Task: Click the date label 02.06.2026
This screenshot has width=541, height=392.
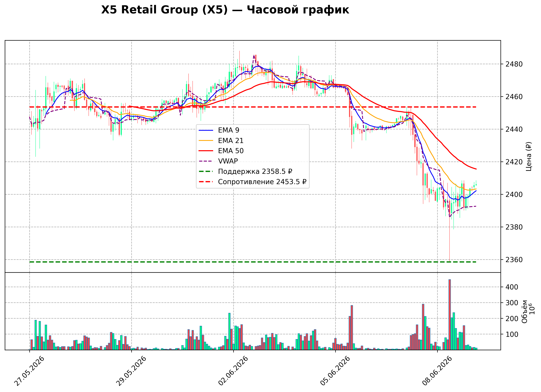Action: 233,371
